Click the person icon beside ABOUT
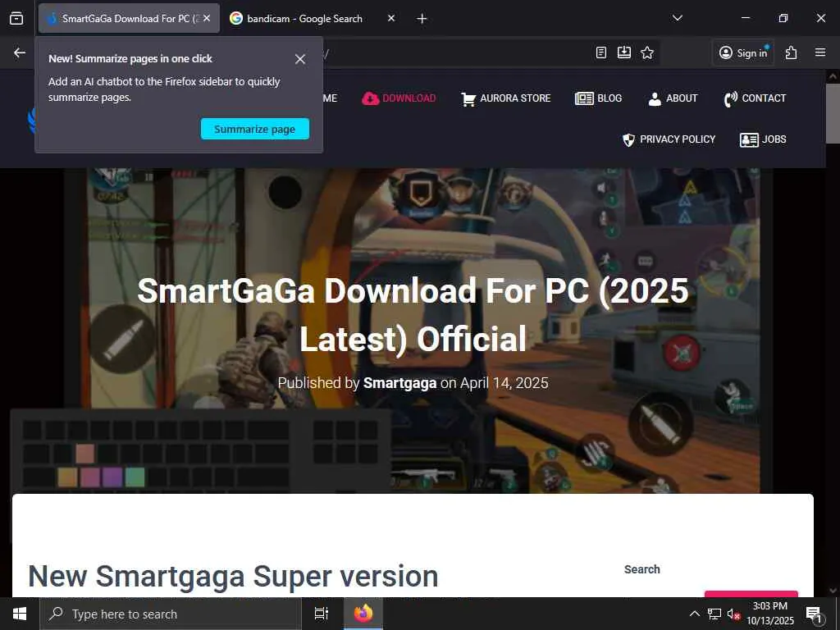 (655, 99)
